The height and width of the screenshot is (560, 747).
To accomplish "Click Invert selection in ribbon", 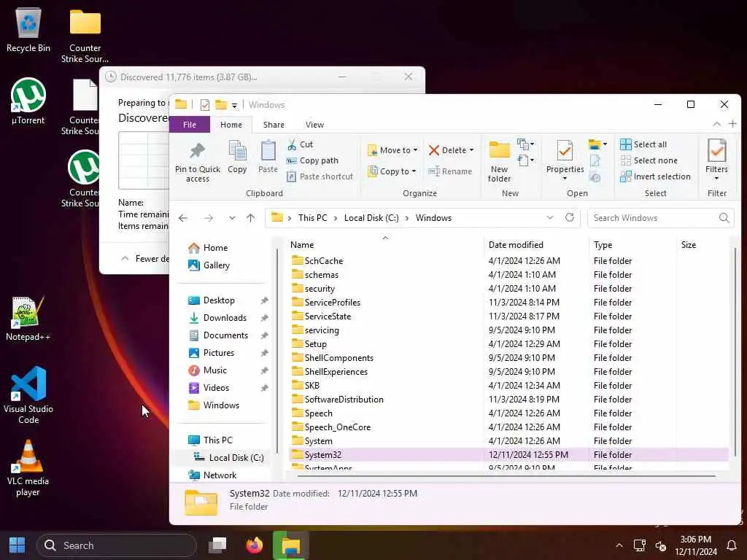I will [x=655, y=176].
